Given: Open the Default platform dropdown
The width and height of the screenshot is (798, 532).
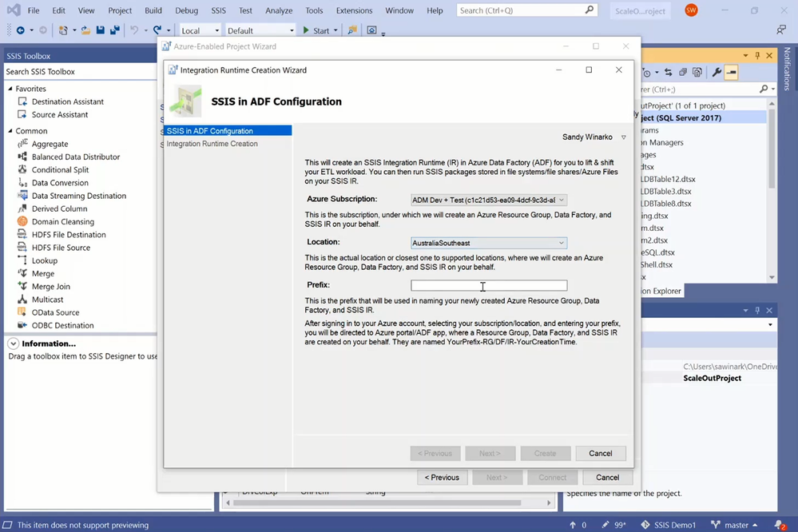Looking at the screenshot, I should [260, 30].
